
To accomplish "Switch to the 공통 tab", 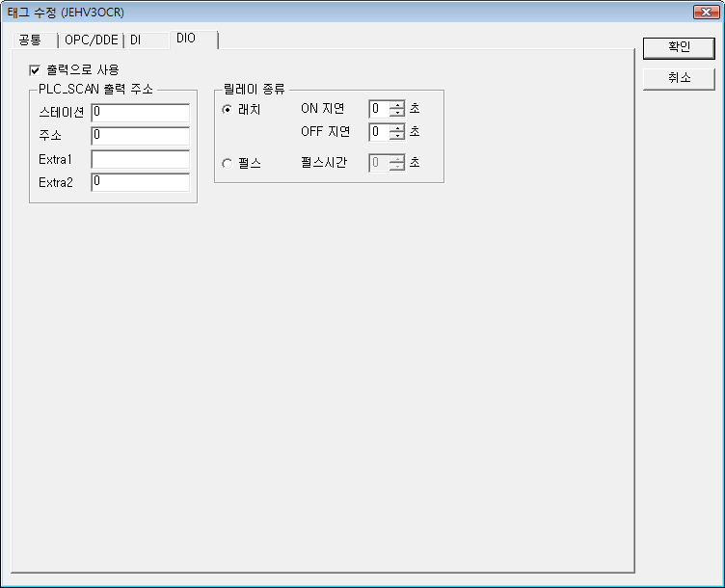I will (x=34, y=40).
